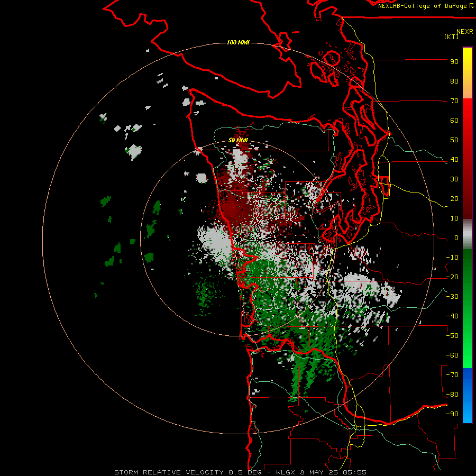Click the 10 value on the velocity scale
The width and height of the screenshot is (476, 476).
click(x=454, y=218)
